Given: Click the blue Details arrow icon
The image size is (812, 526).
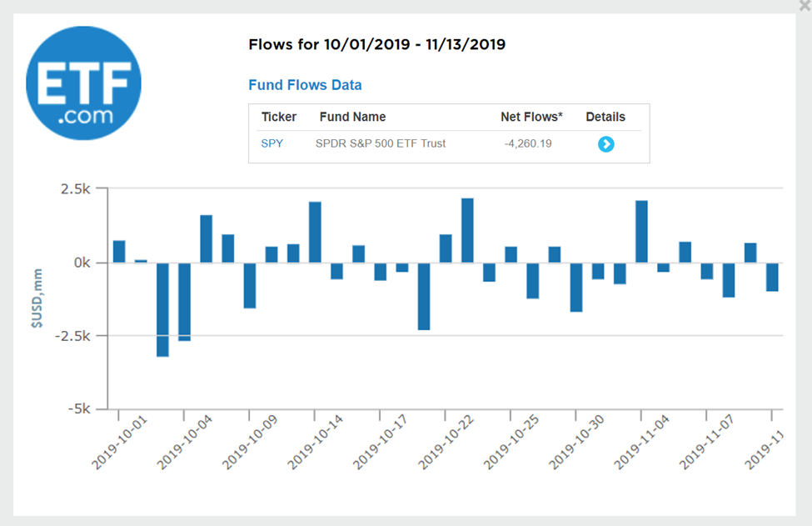Looking at the screenshot, I should click(605, 144).
